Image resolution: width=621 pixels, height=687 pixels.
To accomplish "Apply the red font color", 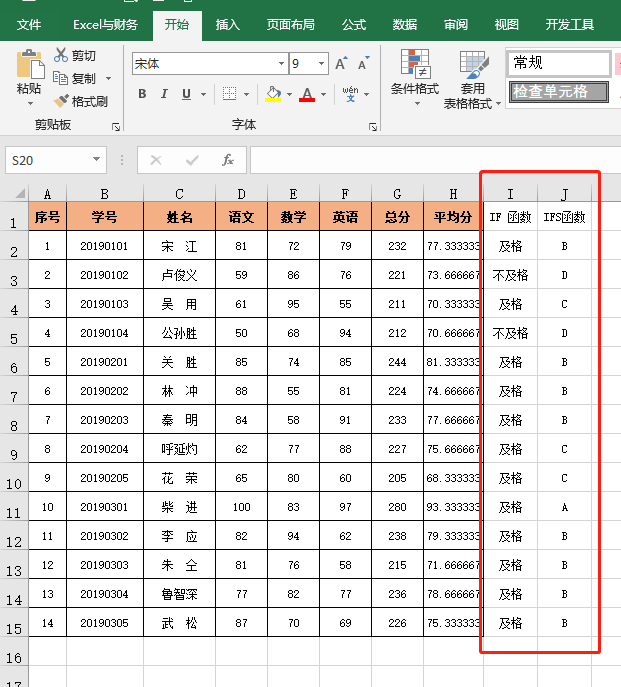I will (x=307, y=94).
